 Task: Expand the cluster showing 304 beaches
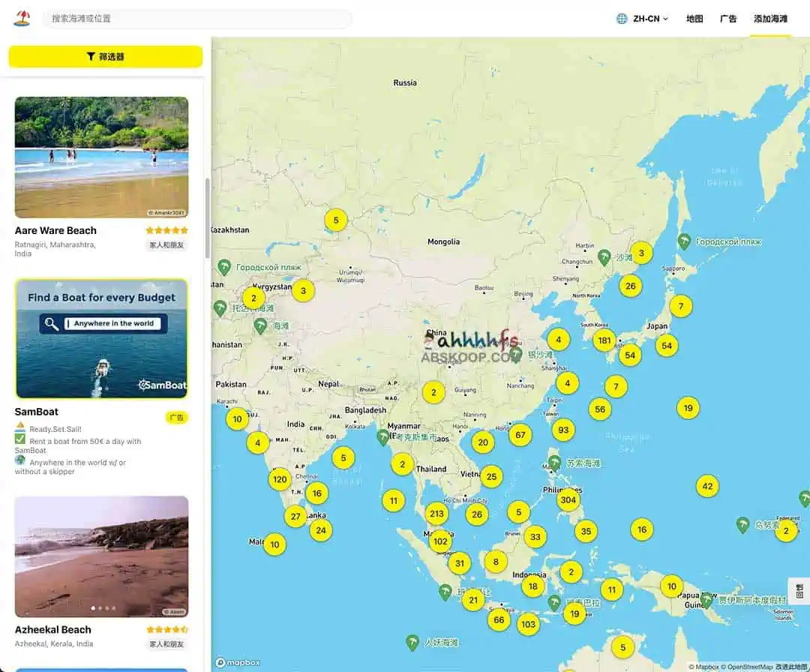568,499
